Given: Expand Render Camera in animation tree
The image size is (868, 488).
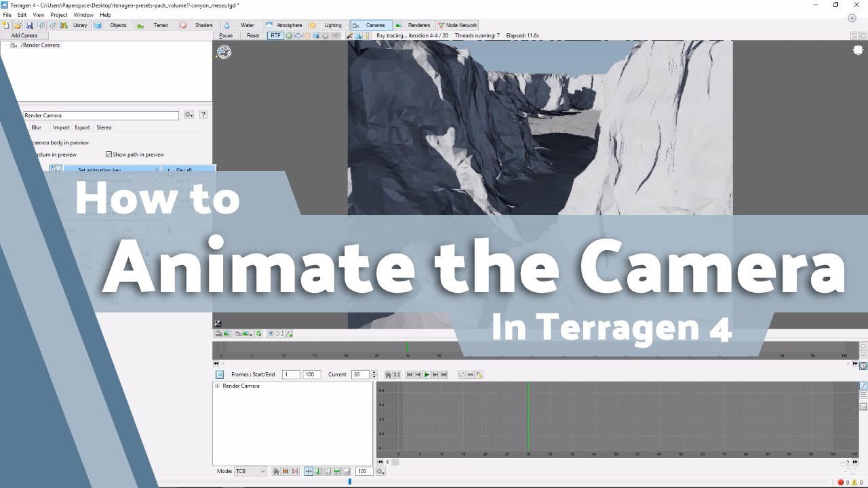Looking at the screenshot, I should pyautogui.click(x=217, y=386).
